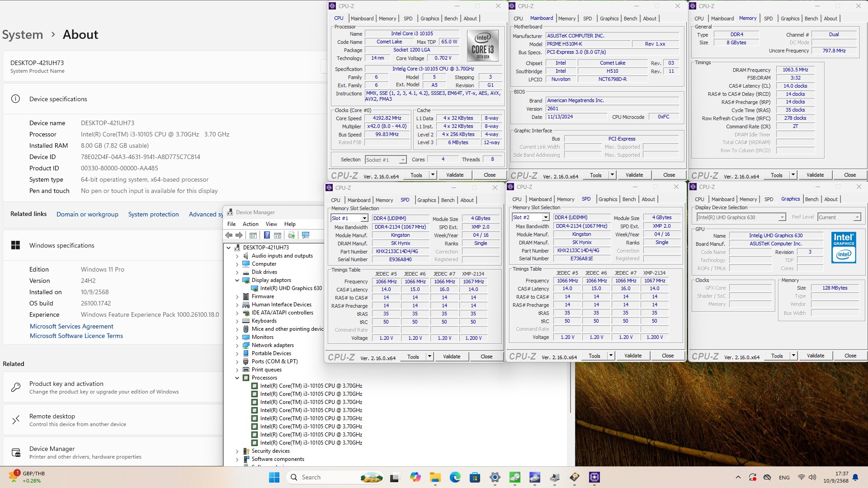Click the GBP/THB widget on the taskbar
The width and height of the screenshot is (868, 488).
tap(27, 477)
